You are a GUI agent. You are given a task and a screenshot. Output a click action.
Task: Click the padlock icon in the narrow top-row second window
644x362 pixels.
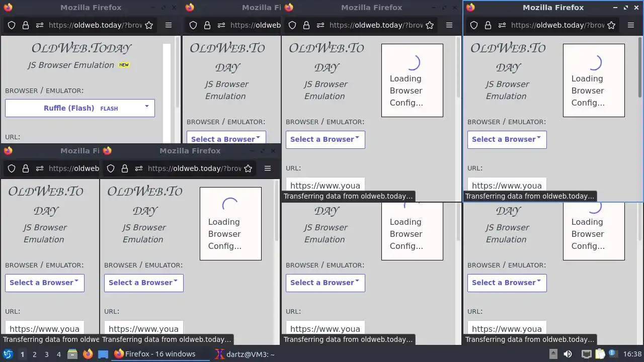[x=207, y=25]
